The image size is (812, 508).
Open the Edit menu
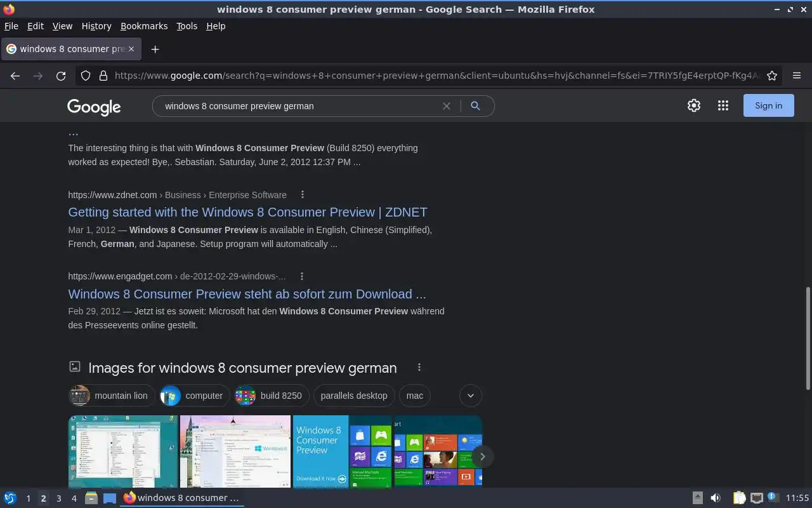(x=36, y=26)
